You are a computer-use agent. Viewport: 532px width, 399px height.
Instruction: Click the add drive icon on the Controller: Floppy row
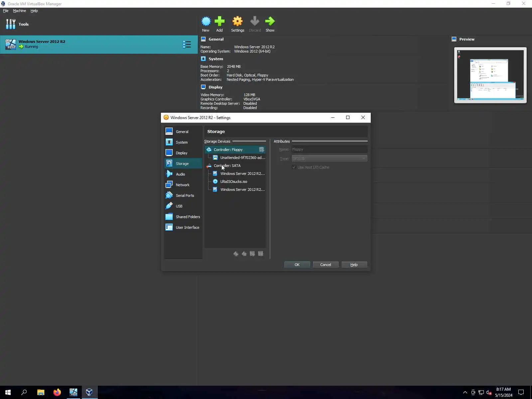262,150
